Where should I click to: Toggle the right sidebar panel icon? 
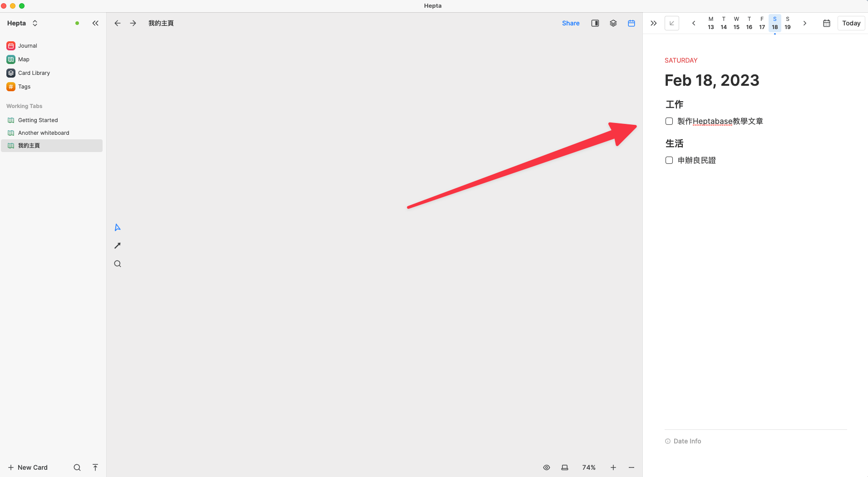click(x=595, y=23)
